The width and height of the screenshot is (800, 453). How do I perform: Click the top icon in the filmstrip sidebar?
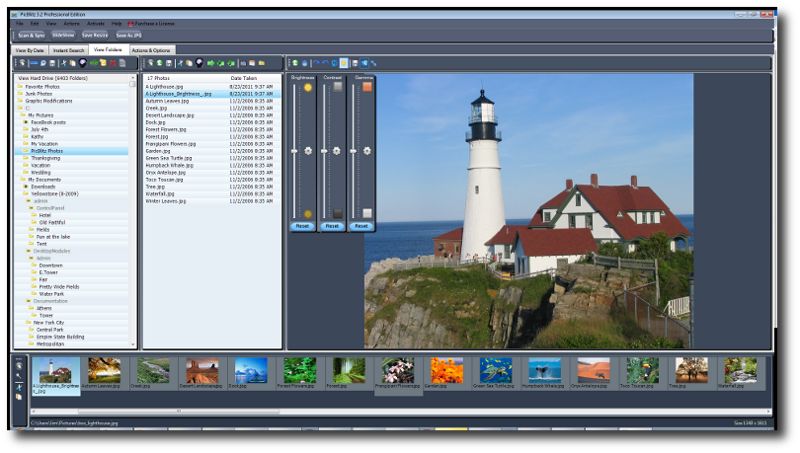pos(19,363)
